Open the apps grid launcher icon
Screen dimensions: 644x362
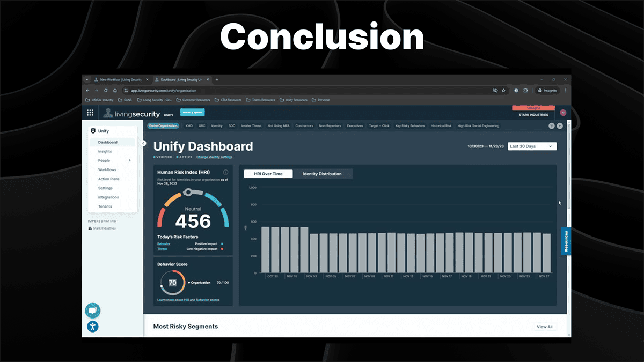click(x=90, y=113)
